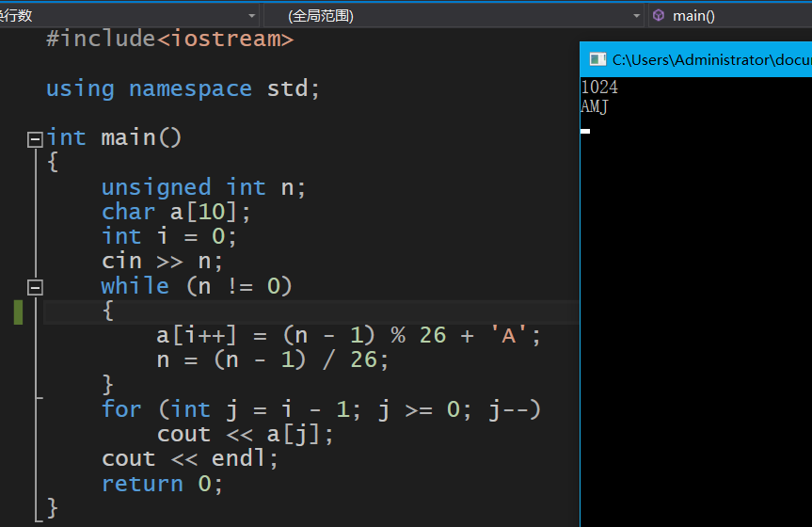Click the 'return 0;' statement
Screen dimensions: 812x527
[x=162, y=484]
